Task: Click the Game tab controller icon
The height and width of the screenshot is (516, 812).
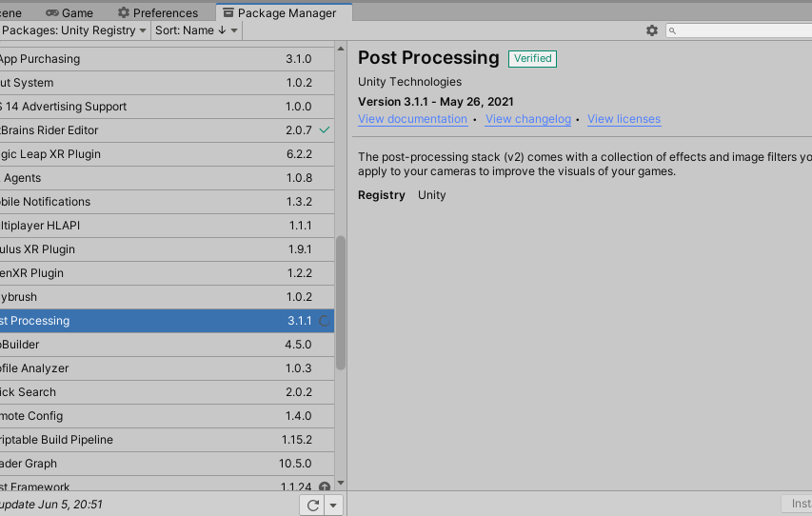Action: pos(52,13)
